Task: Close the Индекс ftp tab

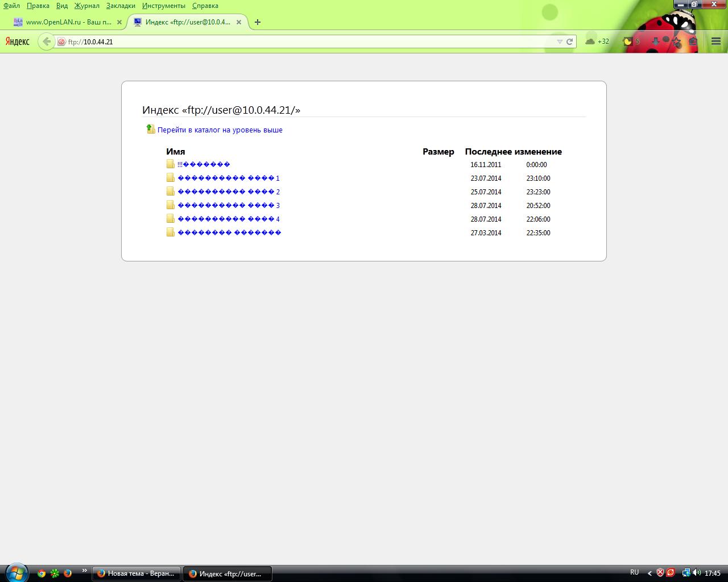Action: (239, 22)
